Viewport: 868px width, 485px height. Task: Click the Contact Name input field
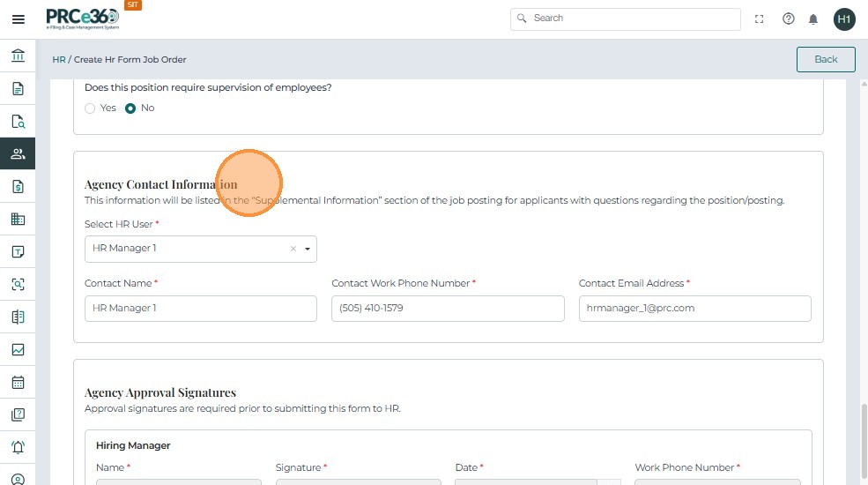click(x=200, y=309)
